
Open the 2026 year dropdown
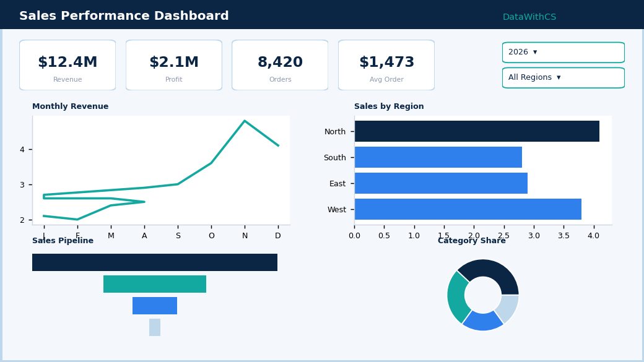point(563,52)
